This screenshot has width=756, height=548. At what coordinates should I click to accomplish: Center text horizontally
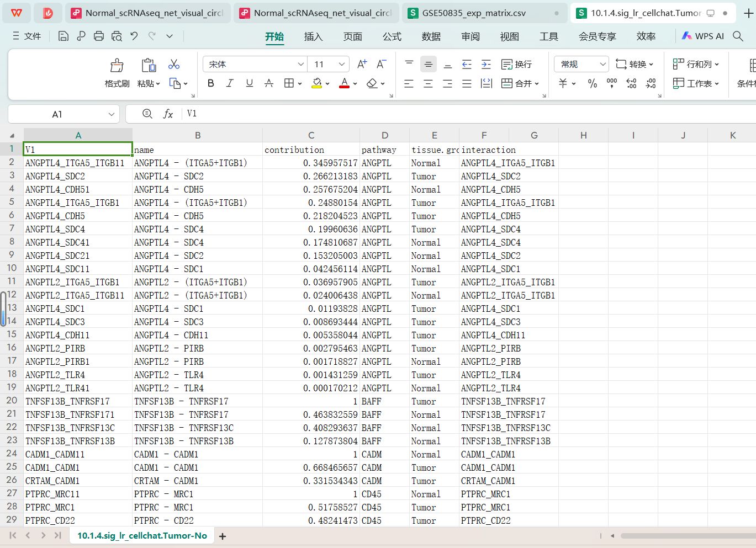pyautogui.click(x=428, y=83)
